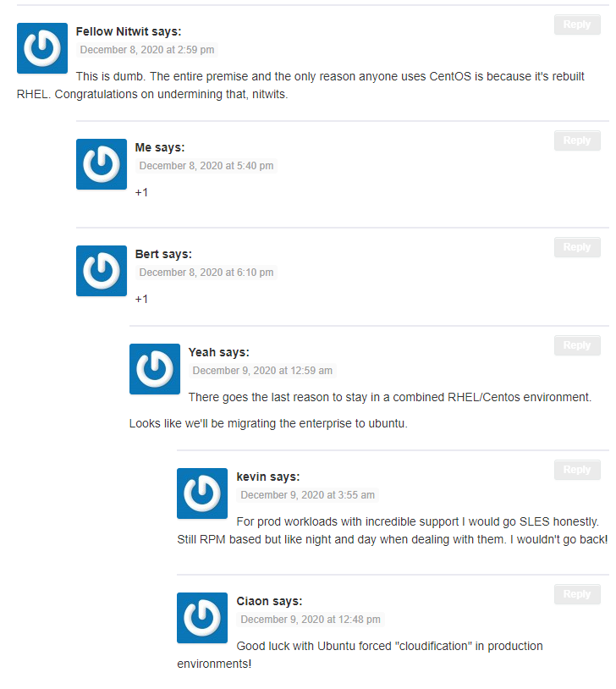The width and height of the screenshot is (616, 689).
Task: Click kevin's avatar image
Action: (202, 493)
